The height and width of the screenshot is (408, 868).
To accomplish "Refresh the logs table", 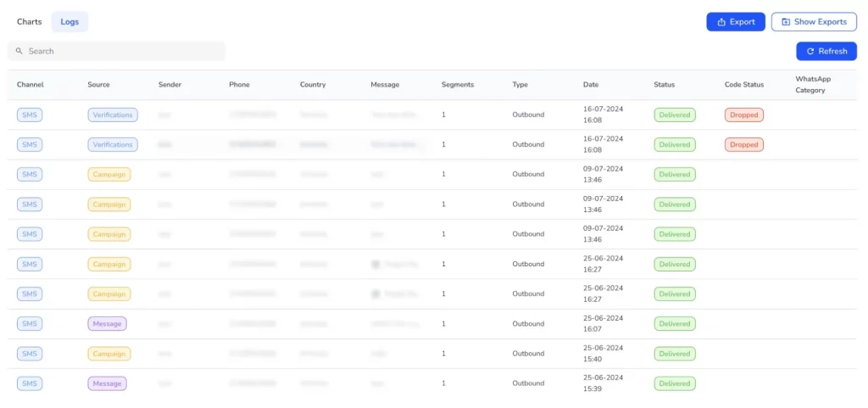I will 826,52.
